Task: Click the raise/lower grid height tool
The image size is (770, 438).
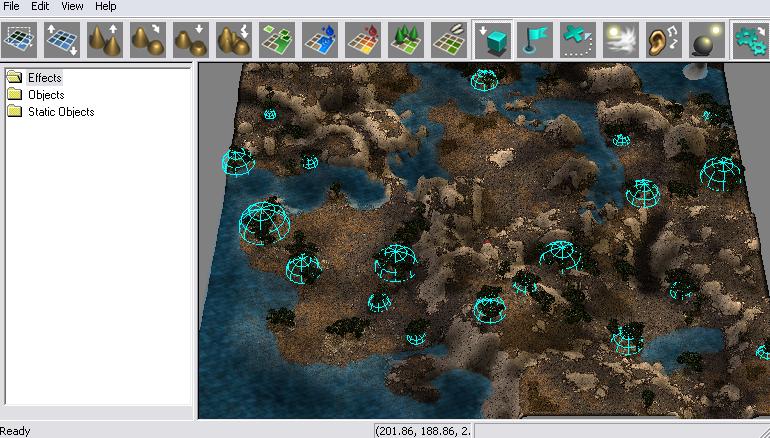Action: point(63,39)
